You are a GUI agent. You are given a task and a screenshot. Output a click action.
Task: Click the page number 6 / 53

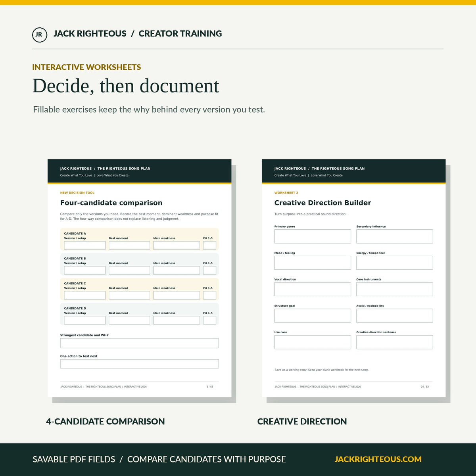point(210,387)
